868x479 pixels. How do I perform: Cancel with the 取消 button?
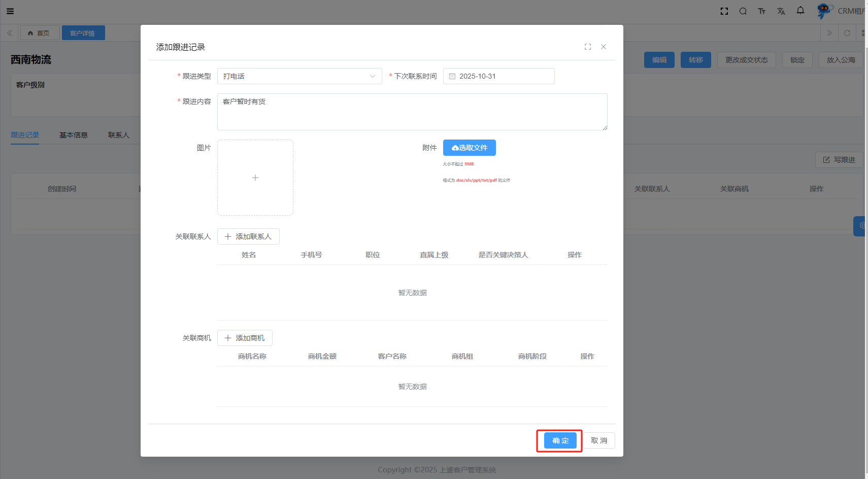click(599, 440)
